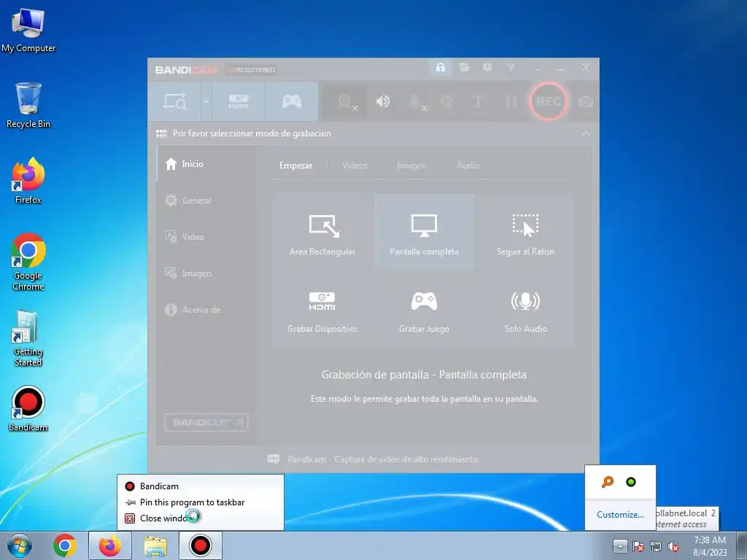Click the orange magnifier tray popup icon
This screenshot has width=747, height=560.
pyautogui.click(x=608, y=482)
